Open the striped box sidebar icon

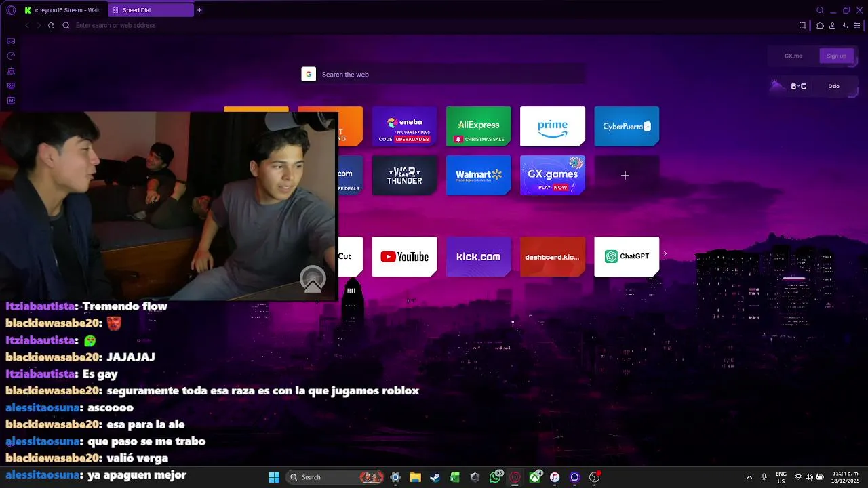pos(11,85)
